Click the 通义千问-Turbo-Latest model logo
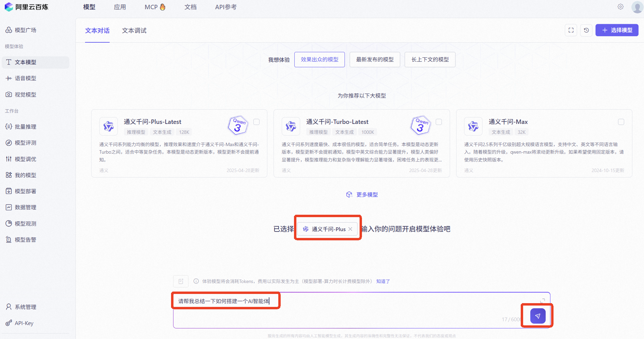 [x=291, y=126]
